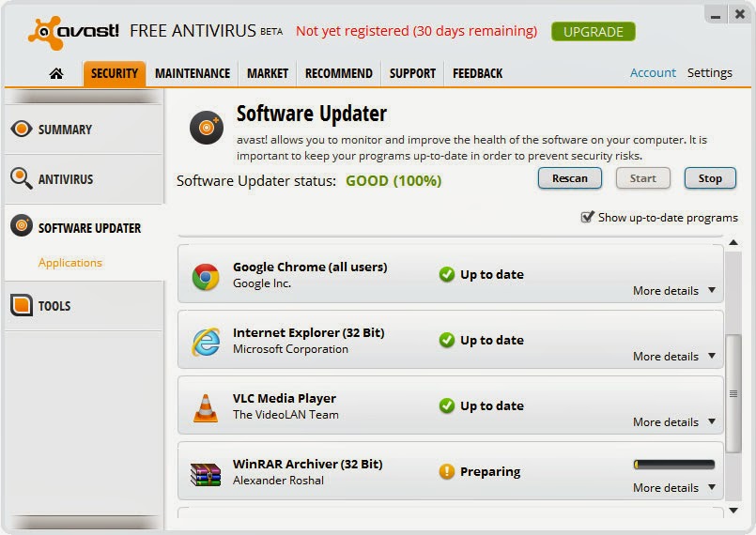Viewport: 756px width, 535px height.
Task: Click 'GOOD (100%)' status text
Action: pyautogui.click(x=393, y=181)
